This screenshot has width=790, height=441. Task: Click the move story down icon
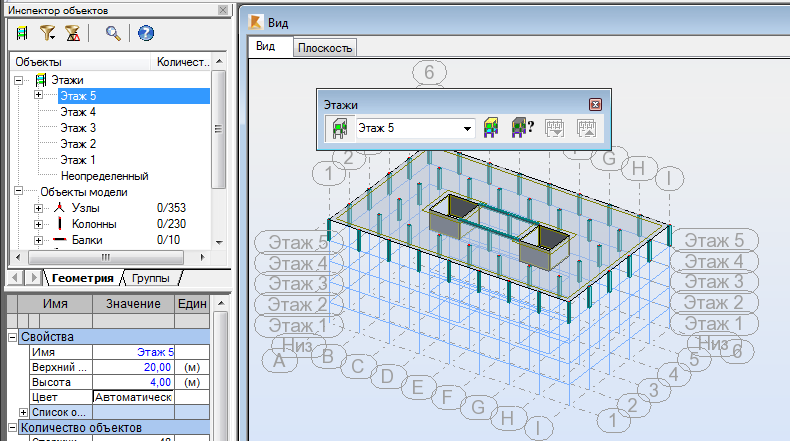554,128
